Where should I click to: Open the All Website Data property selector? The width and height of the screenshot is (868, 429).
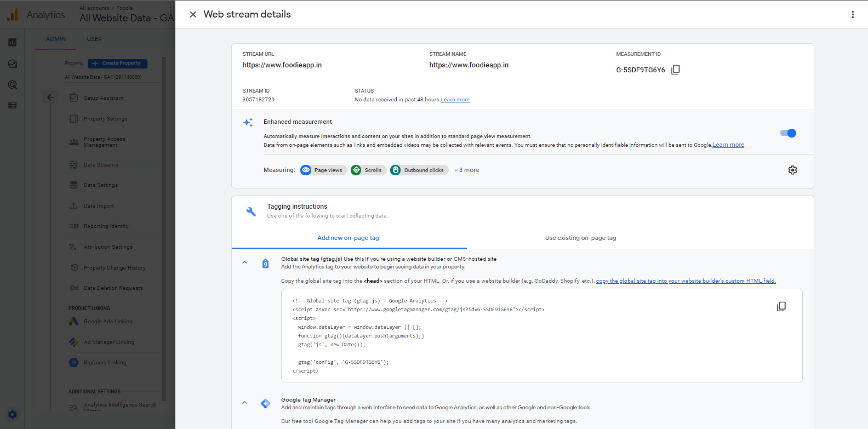click(127, 18)
